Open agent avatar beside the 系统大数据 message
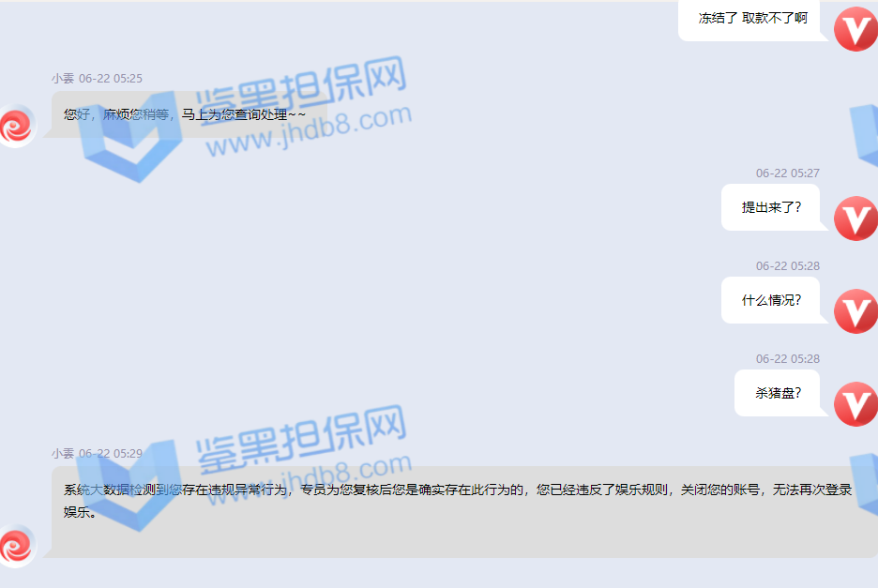 pos(16,546)
